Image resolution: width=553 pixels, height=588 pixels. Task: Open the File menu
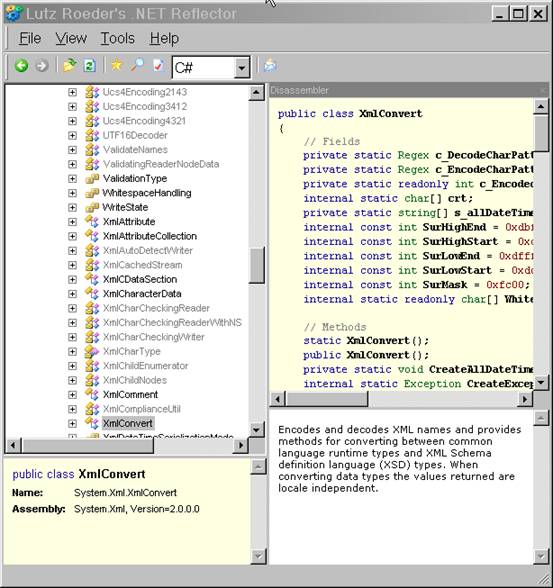click(30, 38)
